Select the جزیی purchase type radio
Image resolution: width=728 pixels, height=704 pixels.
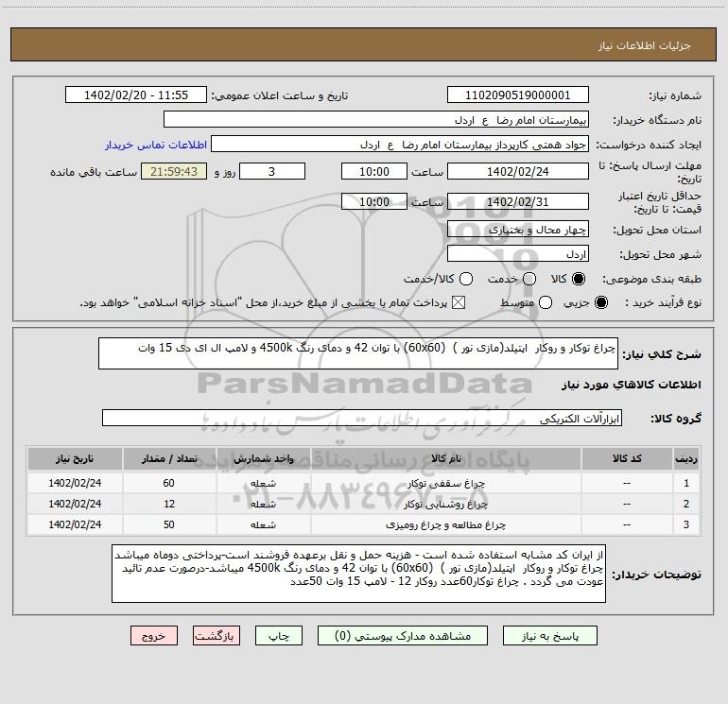coord(601,302)
